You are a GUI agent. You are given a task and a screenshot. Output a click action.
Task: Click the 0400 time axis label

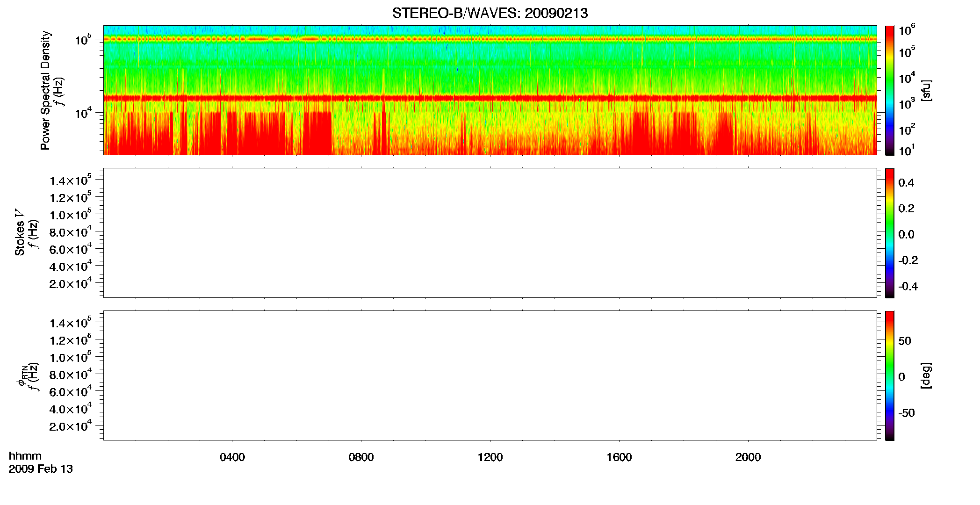click(232, 457)
